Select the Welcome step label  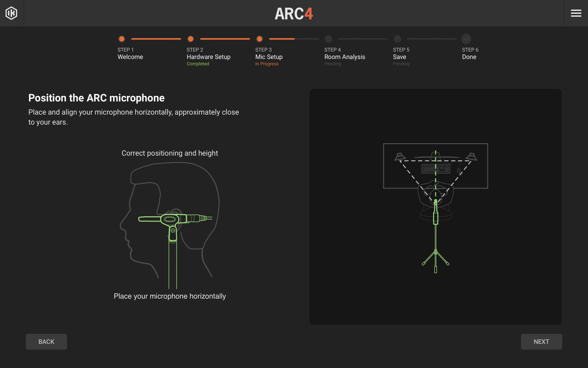[x=130, y=56]
